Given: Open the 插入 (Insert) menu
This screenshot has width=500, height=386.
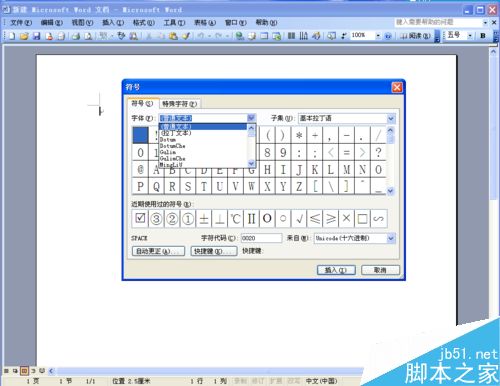Looking at the screenshot, I should pyautogui.click(x=113, y=23).
